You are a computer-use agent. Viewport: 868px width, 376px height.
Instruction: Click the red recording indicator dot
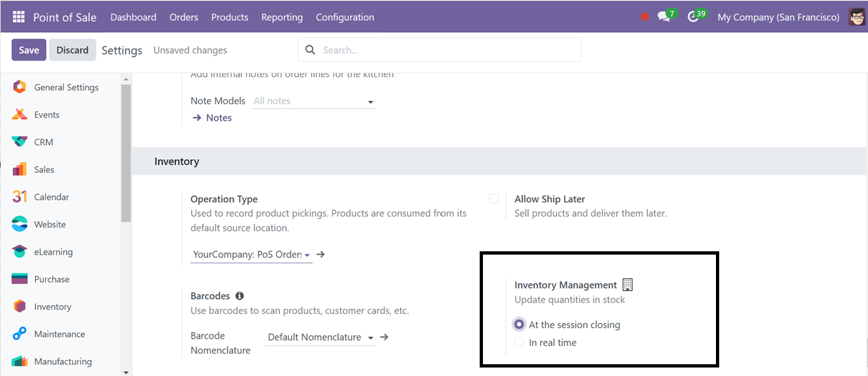[x=645, y=17]
